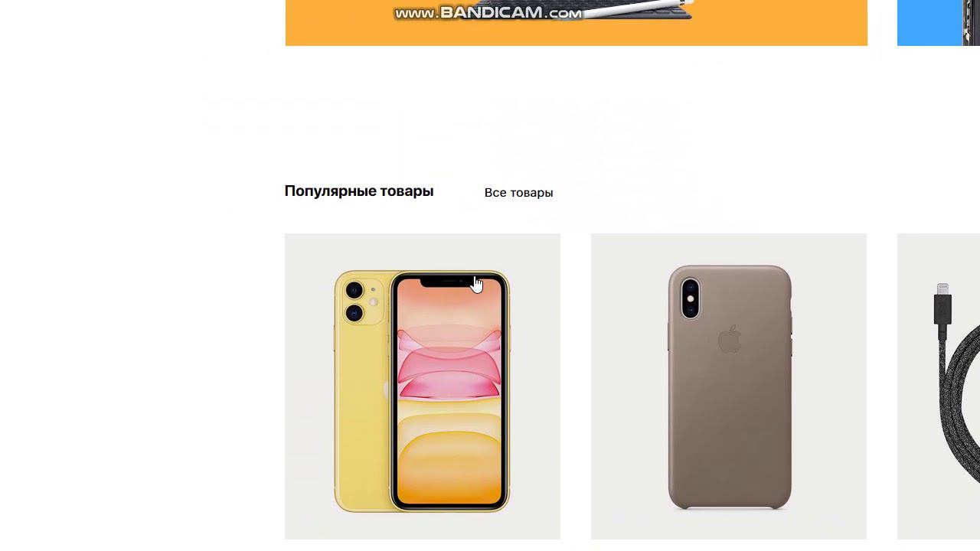This screenshot has width=980, height=551.
Task: Click the flash on the yellow iPhone back
Action: [x=374, y=302]
